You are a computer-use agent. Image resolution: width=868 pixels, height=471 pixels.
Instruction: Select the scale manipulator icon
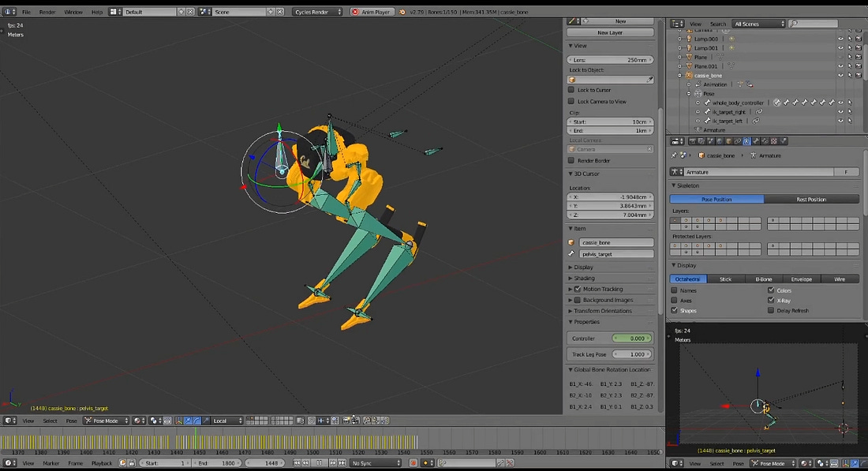[205, 421]
